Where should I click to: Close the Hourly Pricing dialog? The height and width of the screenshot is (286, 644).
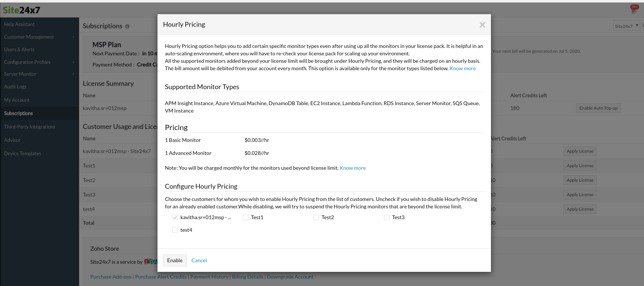coord(482,25)
